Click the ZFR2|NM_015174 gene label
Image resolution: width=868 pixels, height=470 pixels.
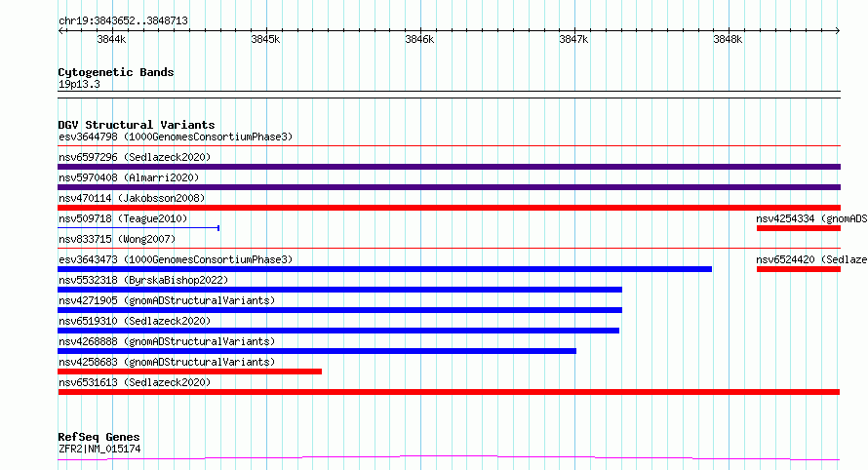(x=99, y=449)
